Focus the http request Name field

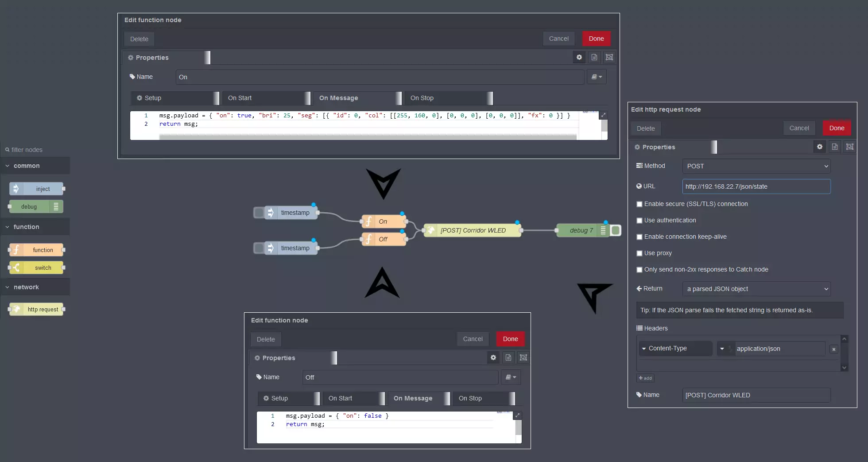pos(756,395)
